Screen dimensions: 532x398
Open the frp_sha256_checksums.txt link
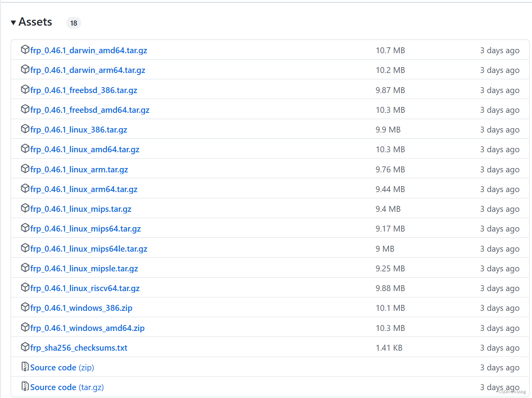(79, 348)
